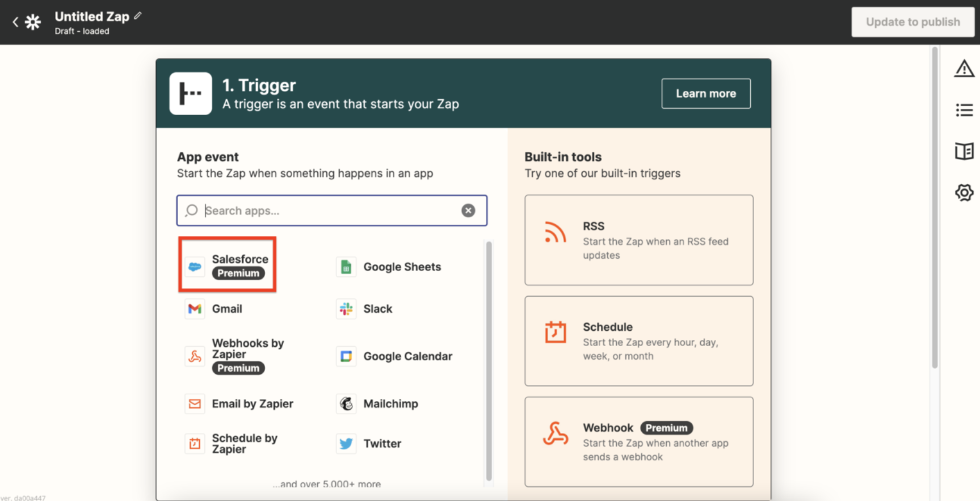Choose the Google Sheets icon

(346, 267)
